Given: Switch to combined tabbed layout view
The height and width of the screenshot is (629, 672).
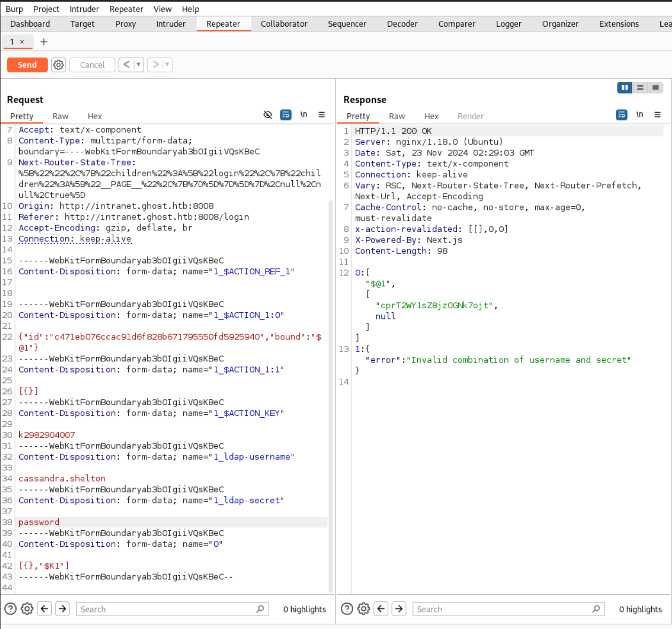Looking at the screenshot, I should point(655,88).
